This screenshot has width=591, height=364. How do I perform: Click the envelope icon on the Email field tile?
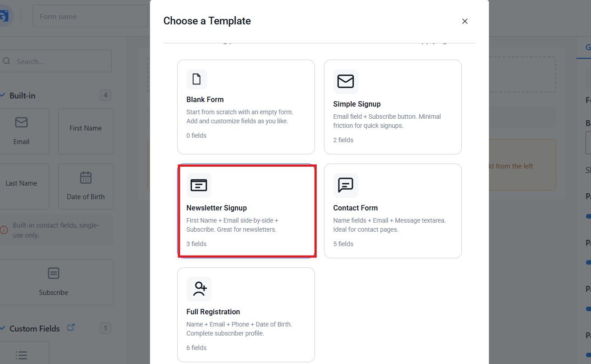pos(21,122)
